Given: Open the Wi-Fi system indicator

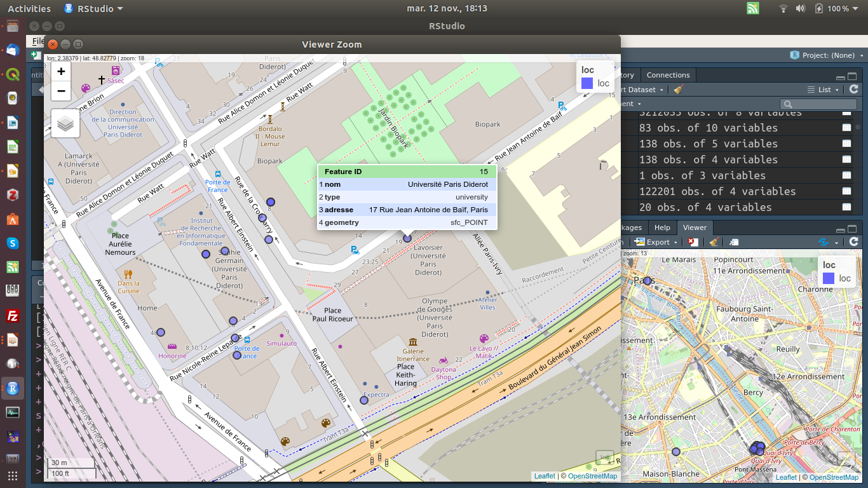Looking at the screenshot, I should pyautogui.click(x=783, y=8).
